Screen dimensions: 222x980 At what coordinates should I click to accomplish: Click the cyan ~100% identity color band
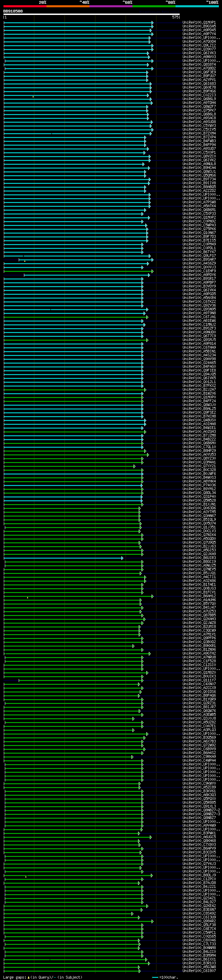tap(197, 6)
